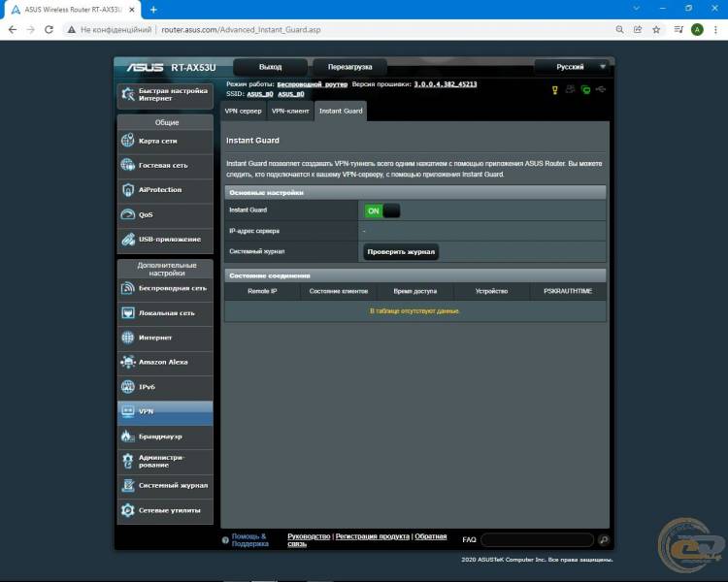Open the Wireless (Беспроводная сеть) icon
The height and width of the screenshot is (582, 728).
pos(128,288)
